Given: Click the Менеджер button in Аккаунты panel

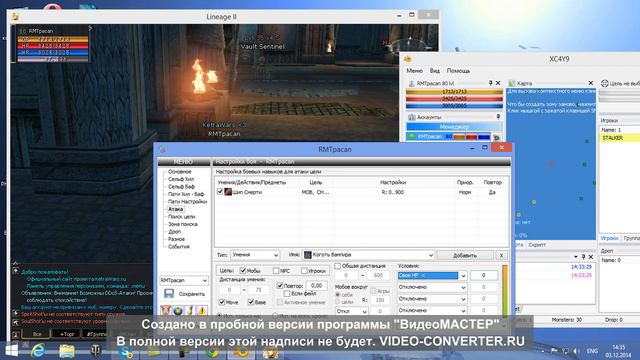Looking at the screenshot, I should click(453, 127).
